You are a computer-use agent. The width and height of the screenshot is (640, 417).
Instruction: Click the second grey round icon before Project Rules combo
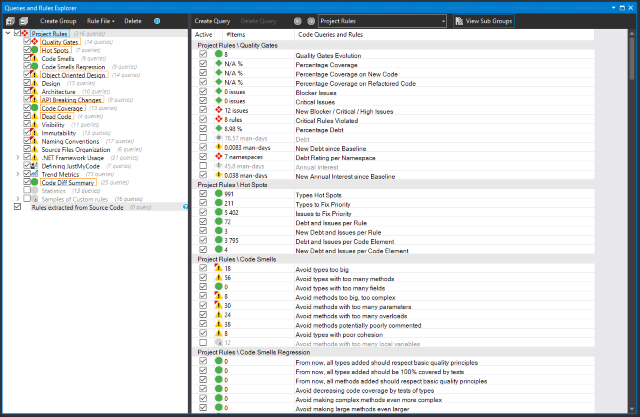click(x=311, y=21)
